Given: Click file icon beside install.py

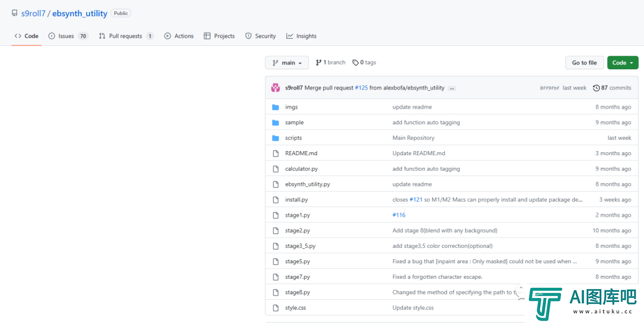Looking at the screenshot, I should (x=275, y=199).
